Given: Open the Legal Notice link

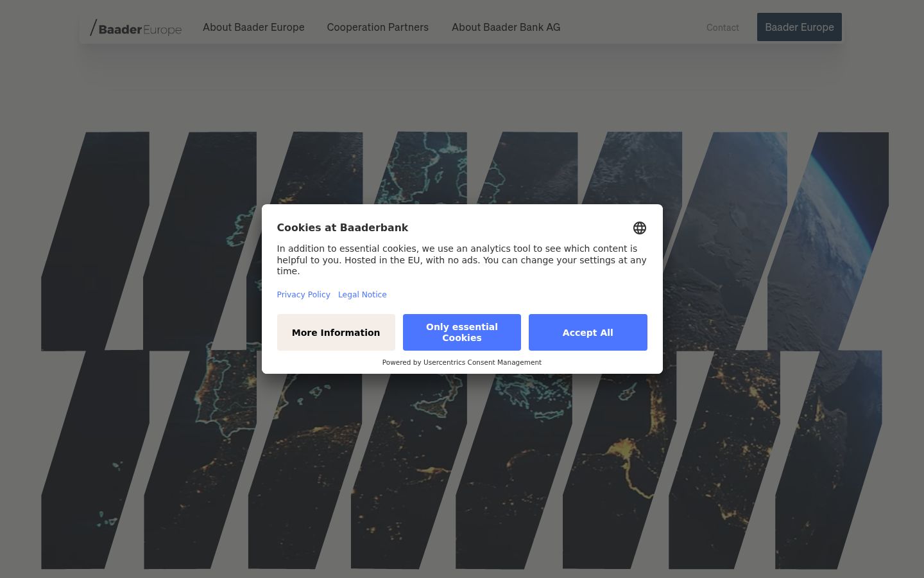Looking at the screenshot, I should point(363,295).
